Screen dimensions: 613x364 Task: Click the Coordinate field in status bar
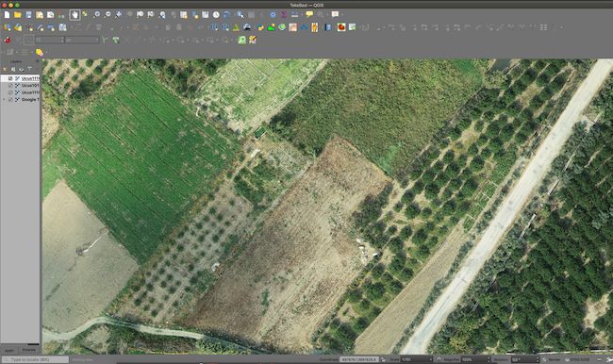[358, 359]
